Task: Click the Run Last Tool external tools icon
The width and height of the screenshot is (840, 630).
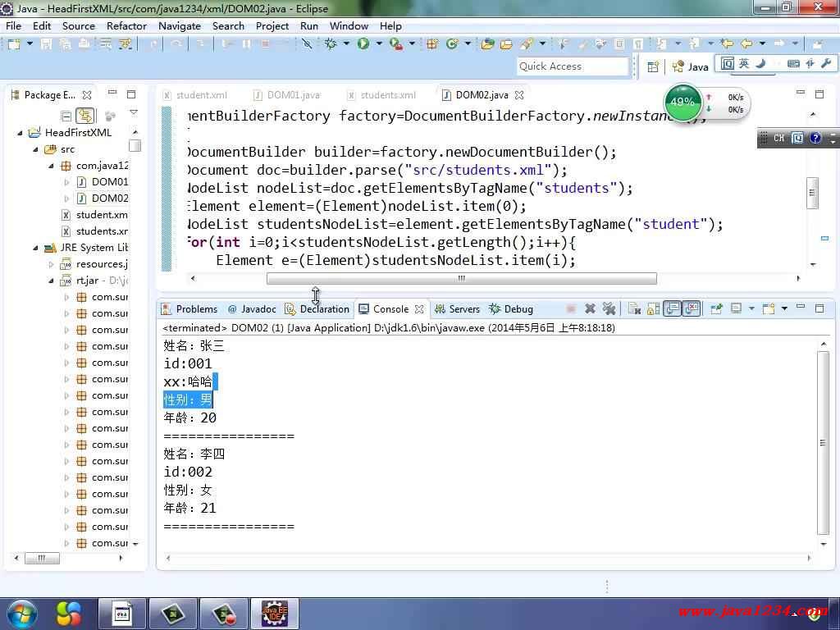Action: tap(396, 44)
